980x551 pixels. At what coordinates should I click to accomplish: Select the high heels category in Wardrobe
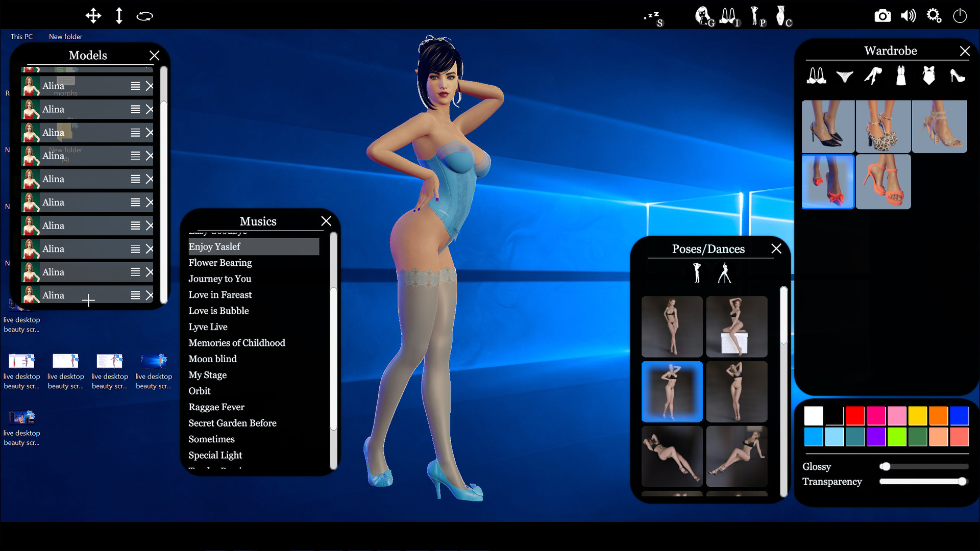(x=958, y=76)
